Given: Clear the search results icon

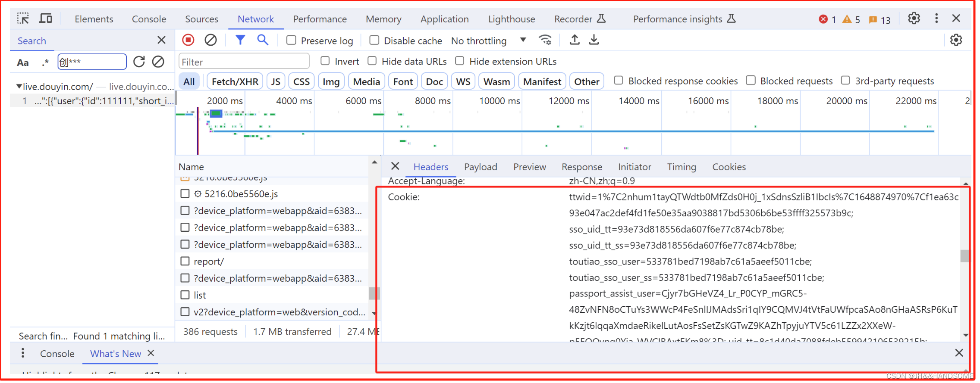Looking at the screenshot, I should [x=158, y=62].
